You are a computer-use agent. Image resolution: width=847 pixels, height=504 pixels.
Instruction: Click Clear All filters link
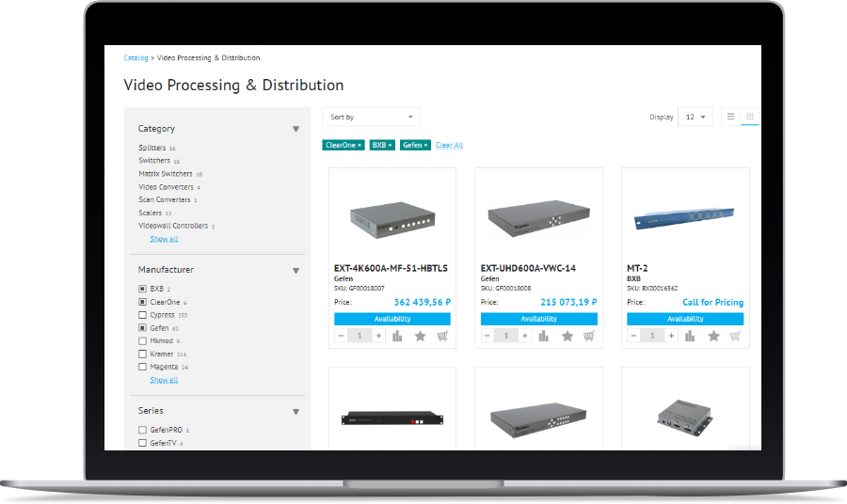click(450, 145)
